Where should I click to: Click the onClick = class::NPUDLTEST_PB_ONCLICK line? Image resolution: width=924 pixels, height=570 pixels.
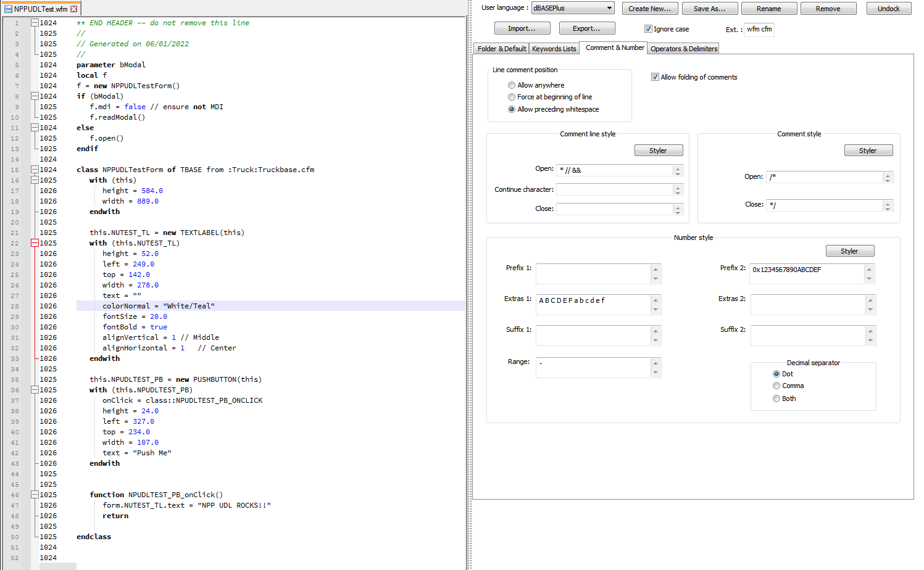183,400
